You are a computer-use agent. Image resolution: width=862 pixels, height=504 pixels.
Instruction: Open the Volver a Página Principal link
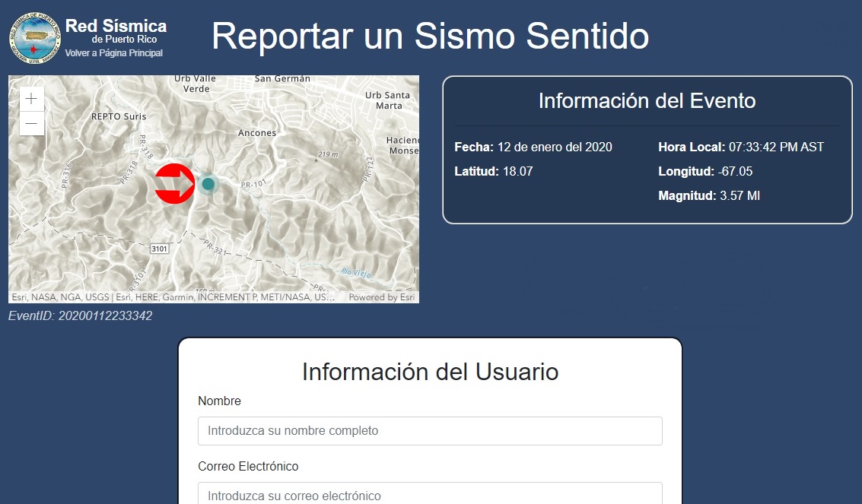click(114, 53)
